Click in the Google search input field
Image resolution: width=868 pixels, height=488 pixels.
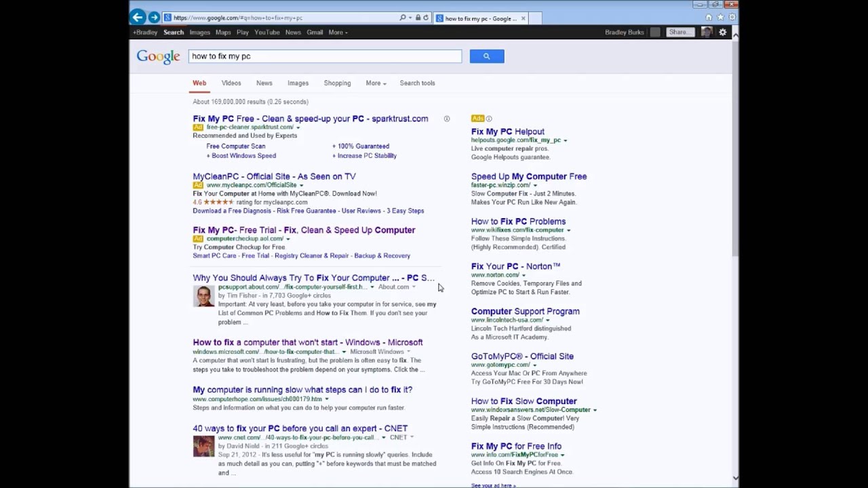[325, 56]
